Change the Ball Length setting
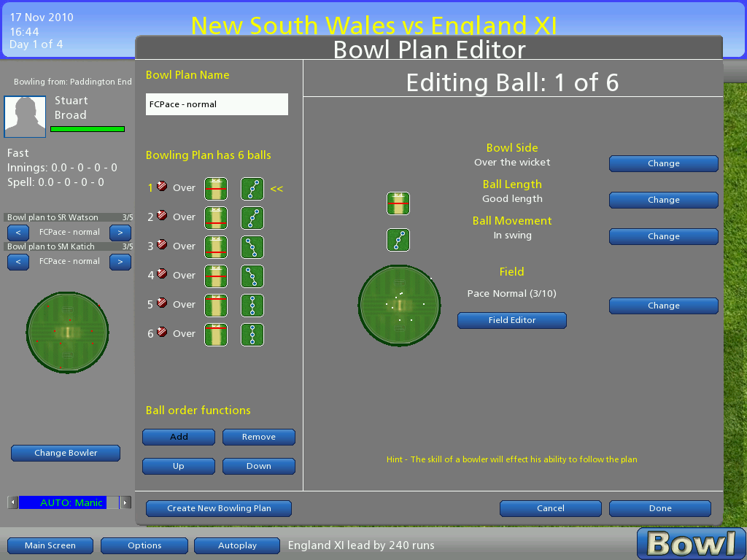This screenshot has width=747, height=560. point(664,200)
